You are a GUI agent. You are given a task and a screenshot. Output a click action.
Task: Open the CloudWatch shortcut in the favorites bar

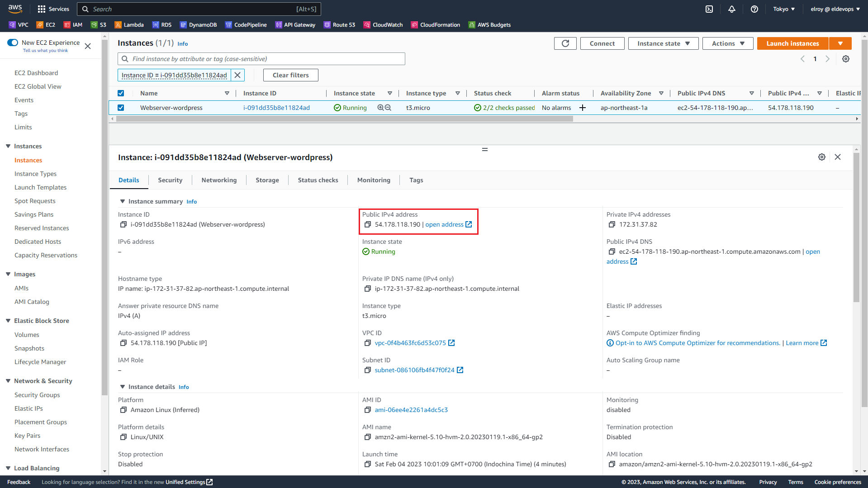[383, 25]
